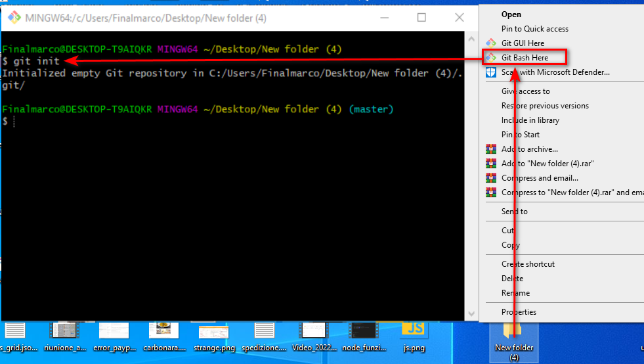
Task: Click the Git GUI Here icon
Action: pos(491,43)
